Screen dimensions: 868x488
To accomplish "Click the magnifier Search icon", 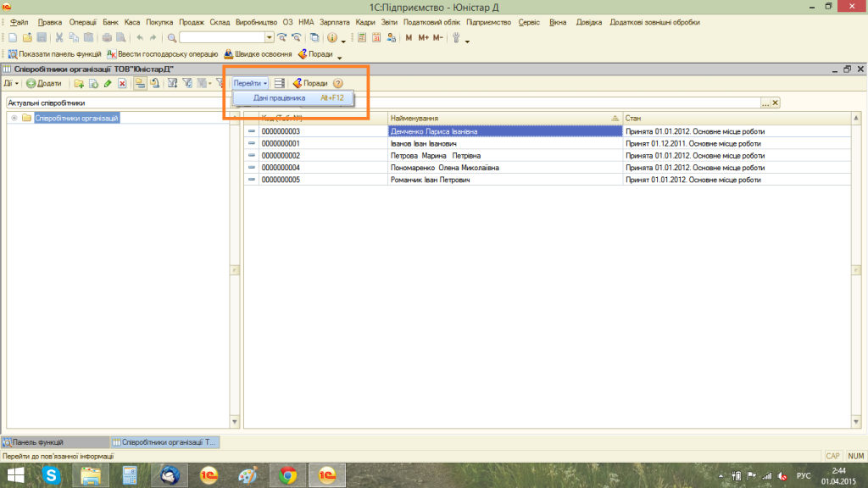I will [x=171, y=37].
